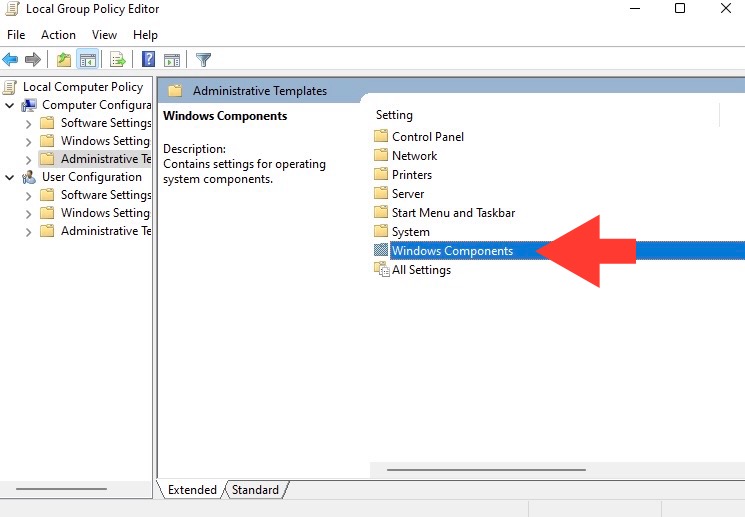The height and width of the screenshot is (517, 745).
Task: Open the Help menu
Action: [x=145, y=35]
